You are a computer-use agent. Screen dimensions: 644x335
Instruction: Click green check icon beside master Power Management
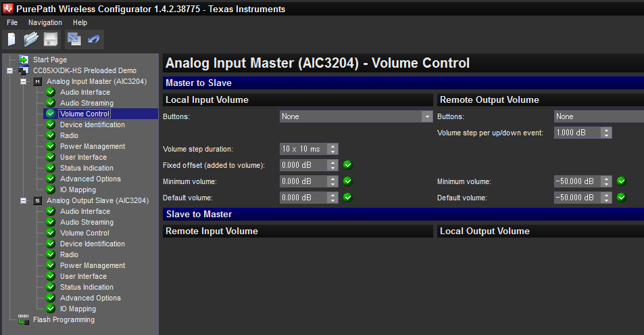tap(51, 146)
